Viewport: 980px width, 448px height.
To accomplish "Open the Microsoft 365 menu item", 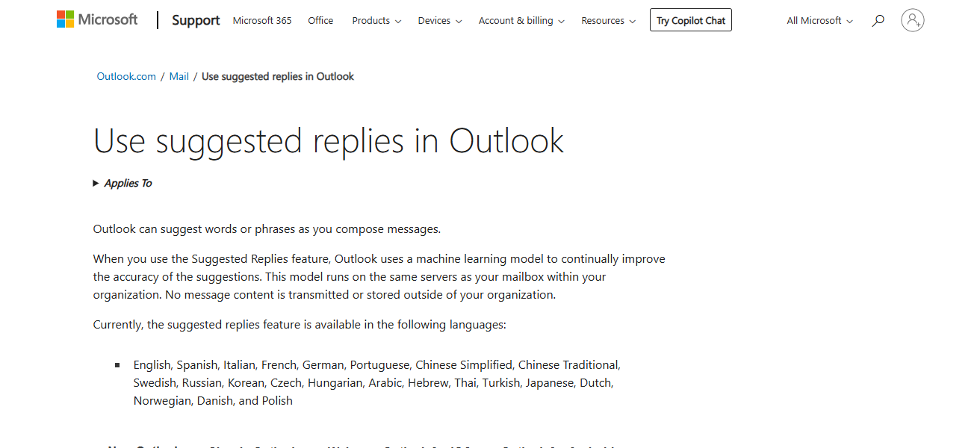I will (x=261, y=20).
